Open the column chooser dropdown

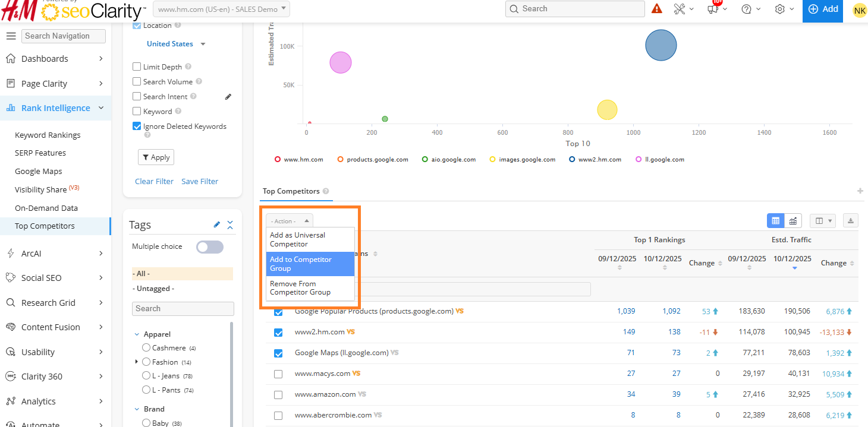point(823,221)
